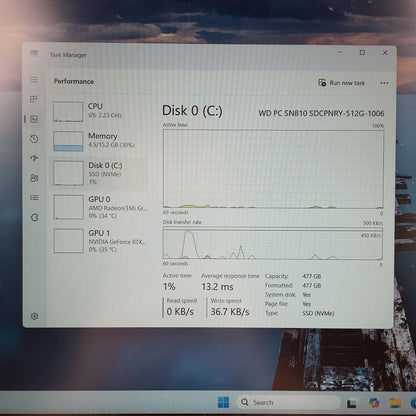The width and height of the screenshot is (416, 416).
Task: Click the Capacity 477 GB value
Action: click(x=312, y=276)
